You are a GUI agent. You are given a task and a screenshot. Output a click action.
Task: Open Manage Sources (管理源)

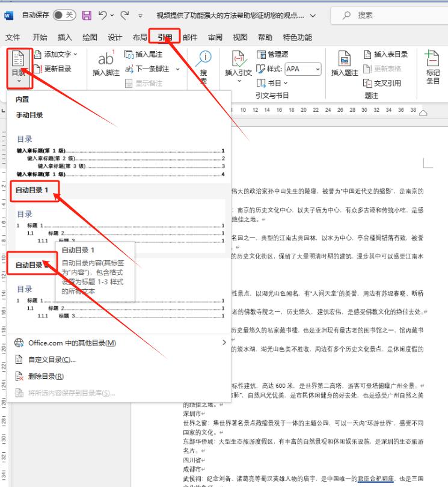272,55
